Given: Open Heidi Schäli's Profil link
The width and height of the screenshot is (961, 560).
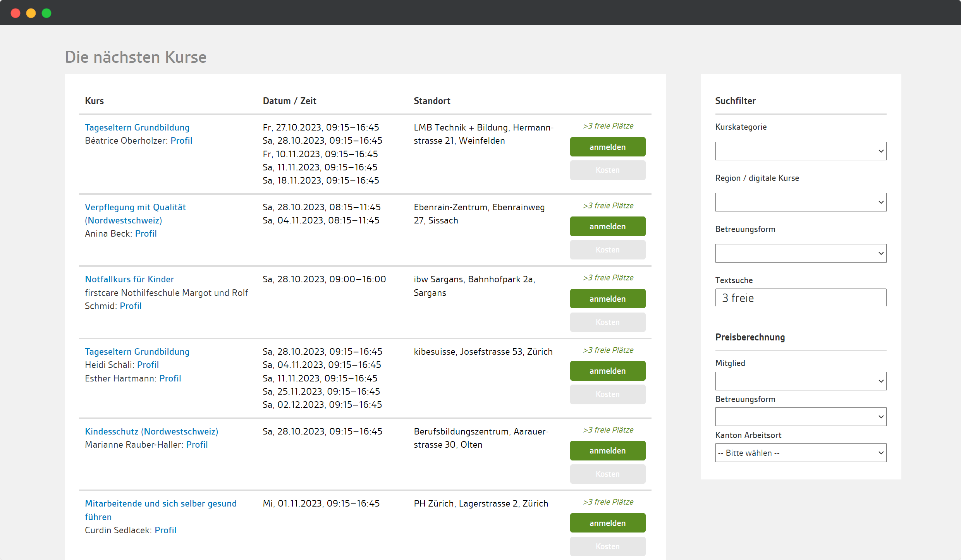Looking at the screenshot, I should click(148, 365).
